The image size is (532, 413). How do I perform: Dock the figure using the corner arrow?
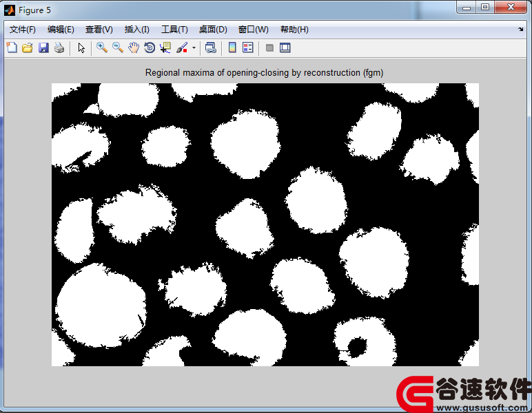[521, 30]
